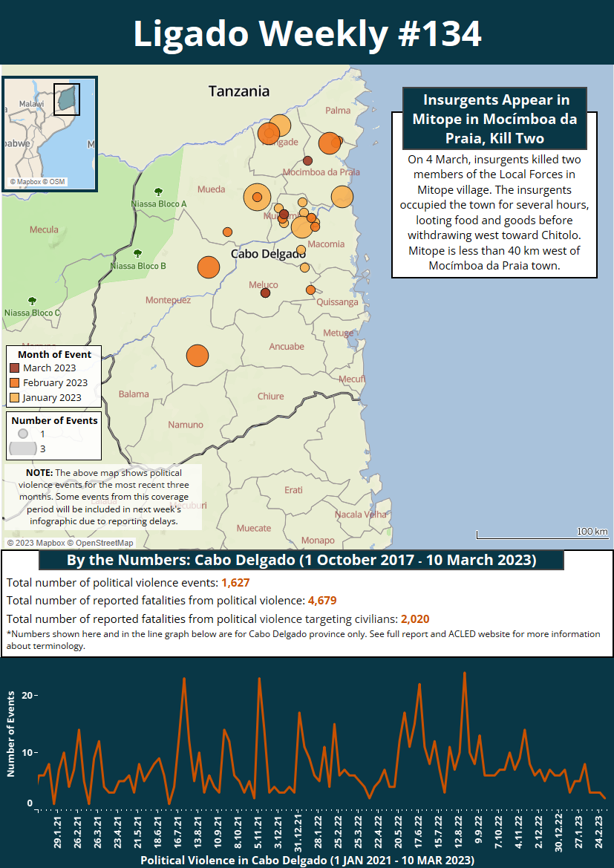Click the 1,627 total events figure

coord(236,582)
